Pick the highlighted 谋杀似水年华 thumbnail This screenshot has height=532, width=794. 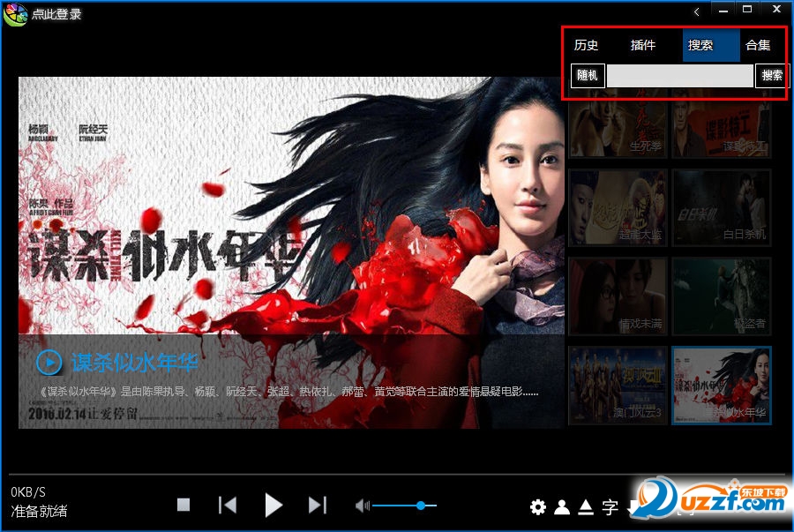722,386
